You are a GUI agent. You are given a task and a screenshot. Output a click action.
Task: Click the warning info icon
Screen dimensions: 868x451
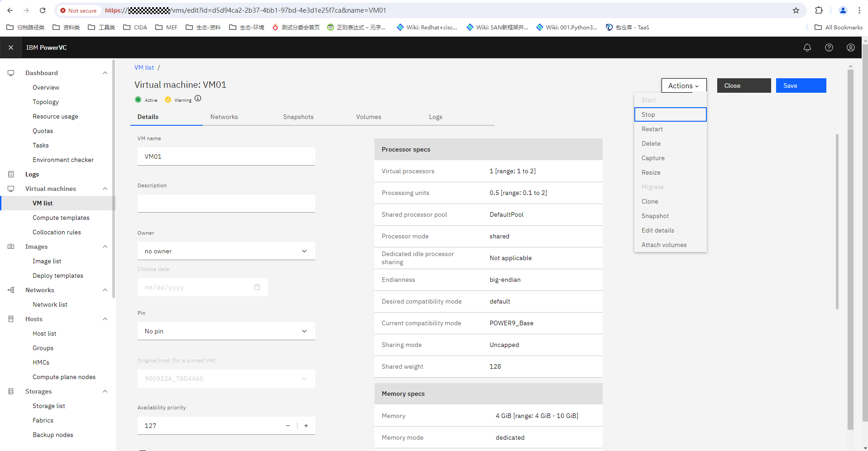click(x=198, y=99)
